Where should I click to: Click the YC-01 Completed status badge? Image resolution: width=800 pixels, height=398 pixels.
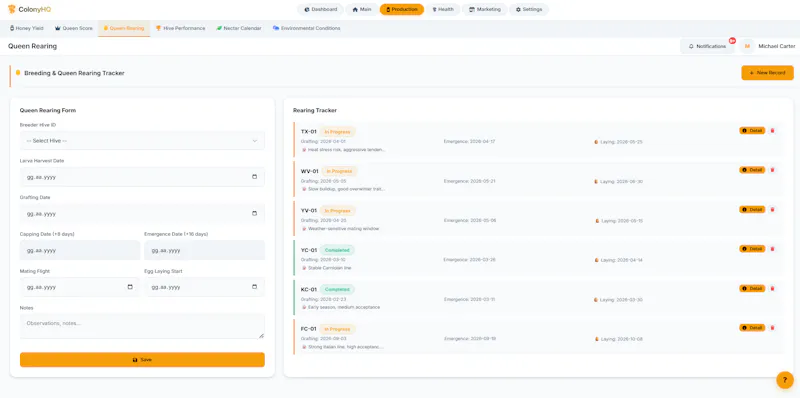pos(337,250)
